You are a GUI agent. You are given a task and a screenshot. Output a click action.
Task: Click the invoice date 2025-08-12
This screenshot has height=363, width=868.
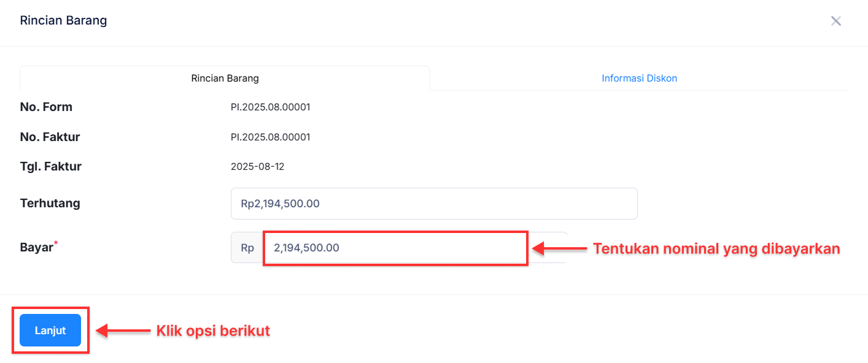pos(257,167)
